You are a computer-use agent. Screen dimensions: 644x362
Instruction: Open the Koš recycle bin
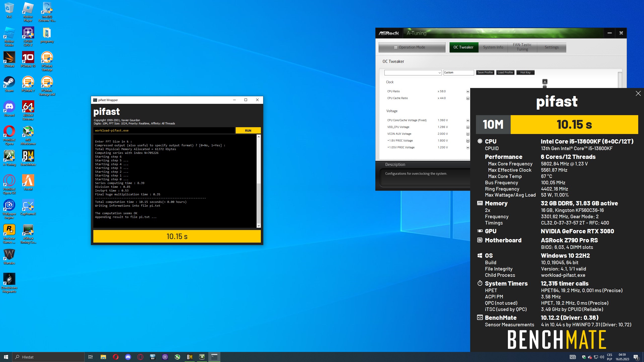click(x=9, y=10)
